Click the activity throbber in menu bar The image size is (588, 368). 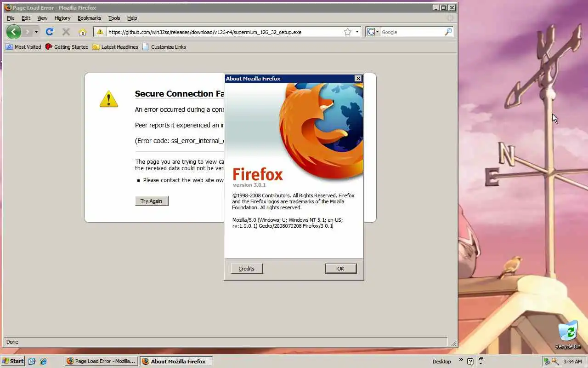(450, 18)
